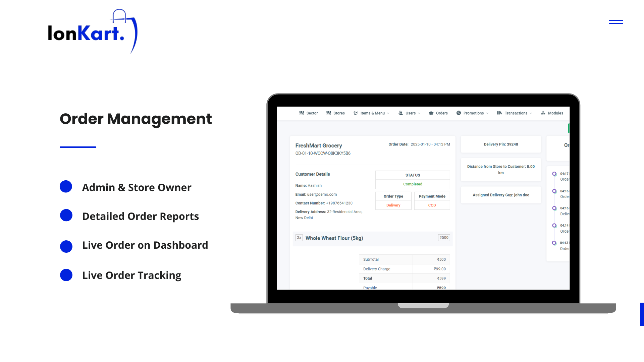
Task: Toggle the STATUS completed indicator
Action: (x=412, y=184)
